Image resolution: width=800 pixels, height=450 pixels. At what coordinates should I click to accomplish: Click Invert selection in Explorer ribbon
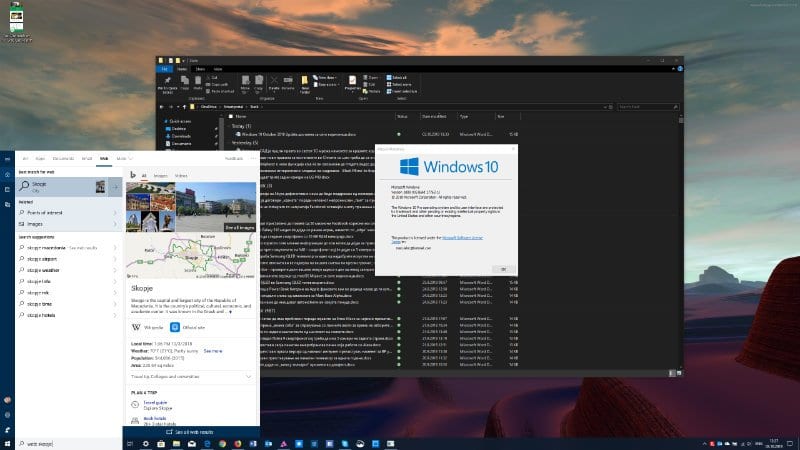402,91
